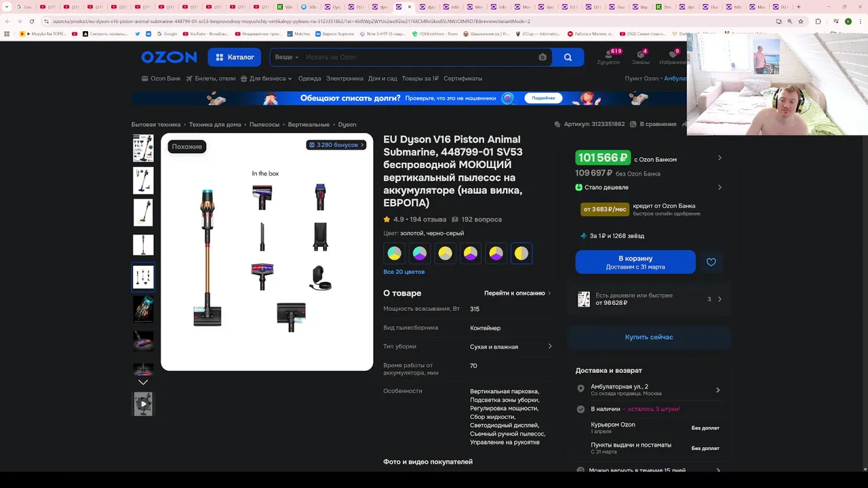The image size is (868, 488).
Task: Select the second purple-teal color swatch
Action: click(x=420, y=253)
